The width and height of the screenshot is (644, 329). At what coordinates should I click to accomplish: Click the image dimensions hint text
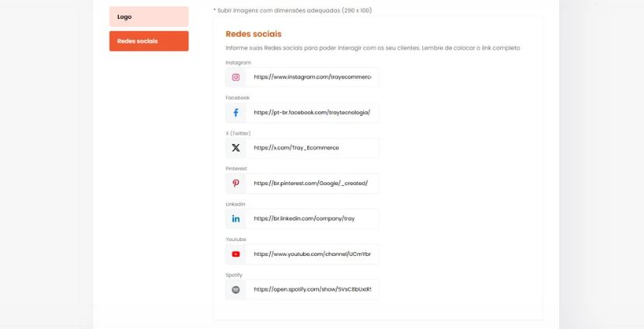tap(292, 10)
